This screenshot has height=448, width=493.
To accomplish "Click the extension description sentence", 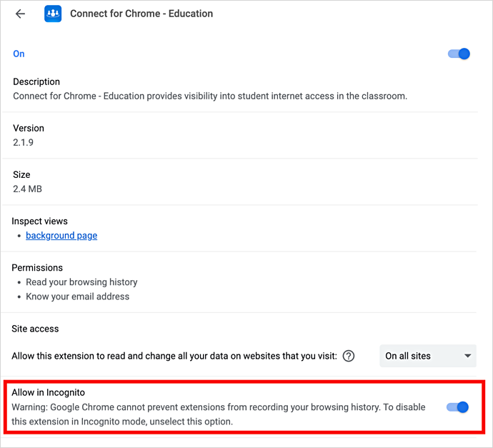I will (x=210, y=96).
